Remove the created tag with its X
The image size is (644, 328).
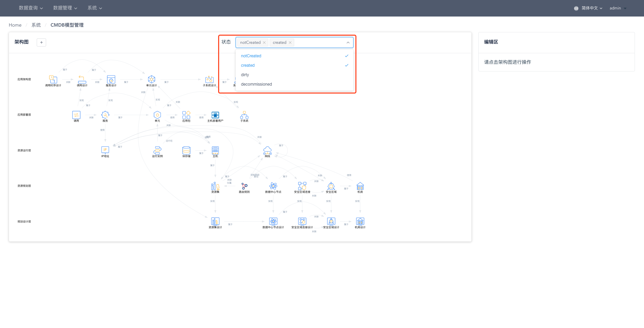[290, 42]
